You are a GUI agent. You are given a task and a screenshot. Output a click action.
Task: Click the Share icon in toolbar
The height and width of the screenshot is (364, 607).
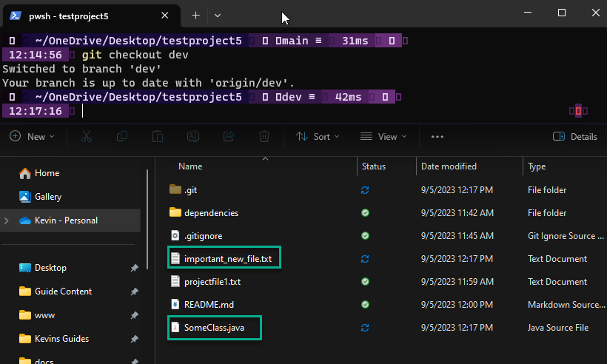click(229, 137)
